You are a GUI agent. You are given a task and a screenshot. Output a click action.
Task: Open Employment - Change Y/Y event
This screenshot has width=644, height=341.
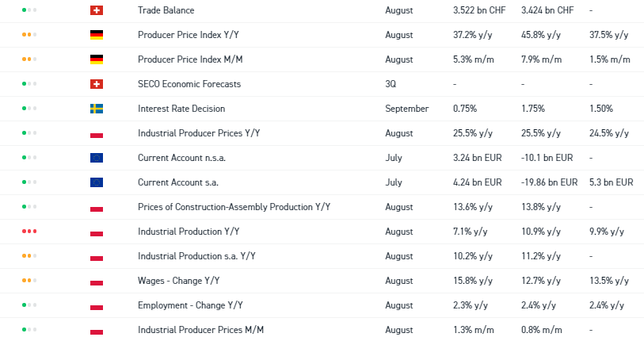click(x=190, y=305)
